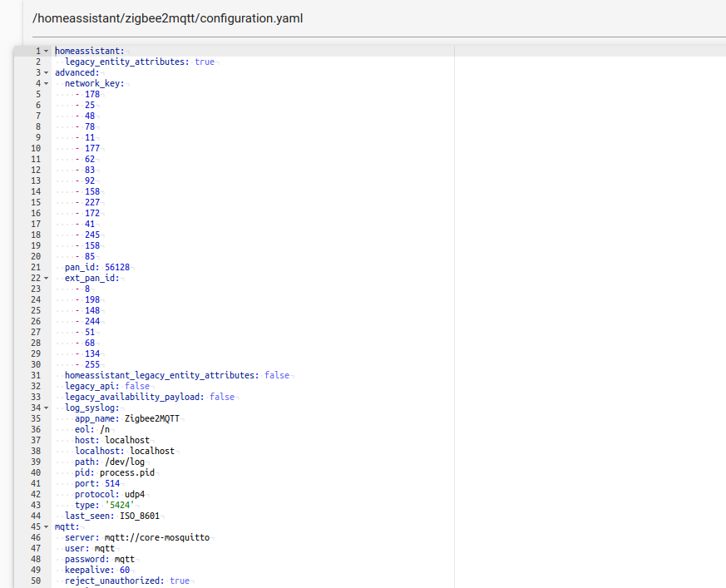726x588 pixels.
Task: Click the value 41 on line 17
Action: tap(90, 224)
